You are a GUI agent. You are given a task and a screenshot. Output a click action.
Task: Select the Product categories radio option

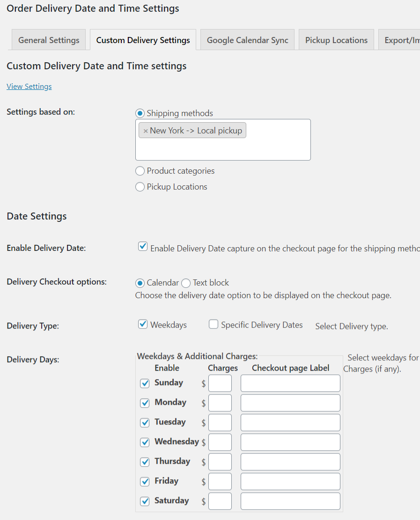140,171
